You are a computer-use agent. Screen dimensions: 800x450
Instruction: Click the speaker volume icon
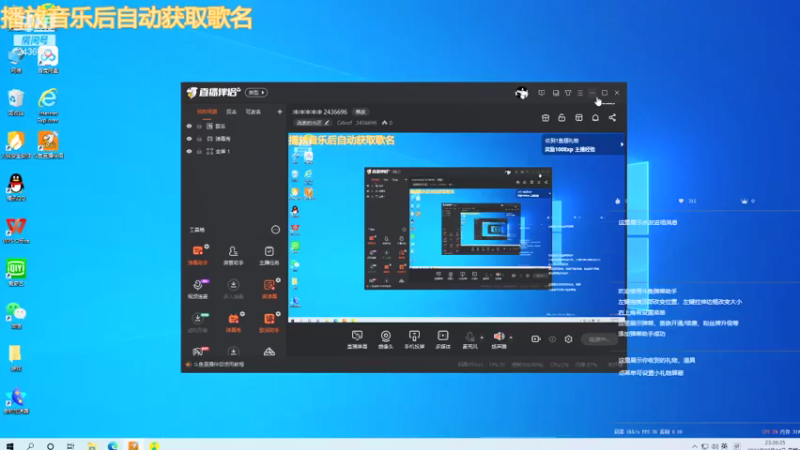pos(499,339)
